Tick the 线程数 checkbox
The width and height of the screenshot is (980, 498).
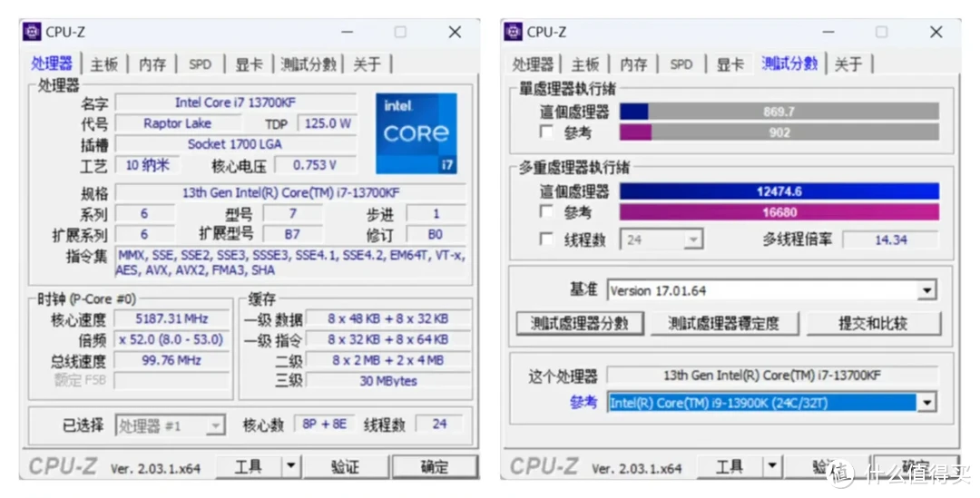546,239
